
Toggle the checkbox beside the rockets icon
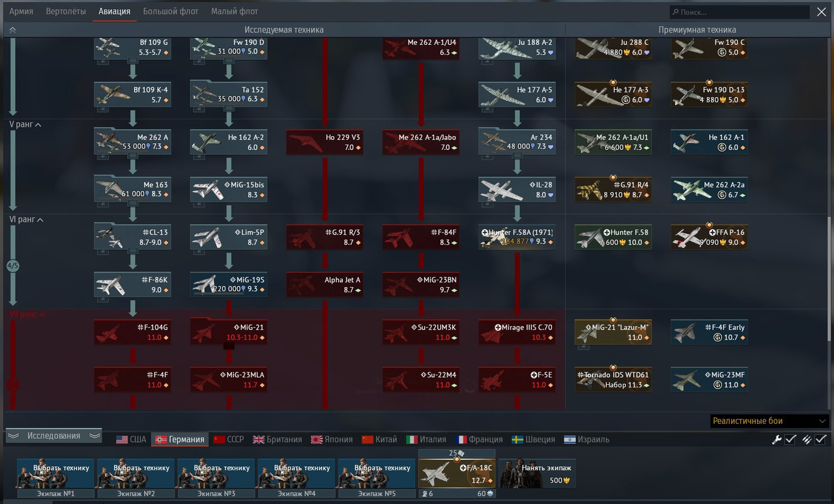[821, 440]
